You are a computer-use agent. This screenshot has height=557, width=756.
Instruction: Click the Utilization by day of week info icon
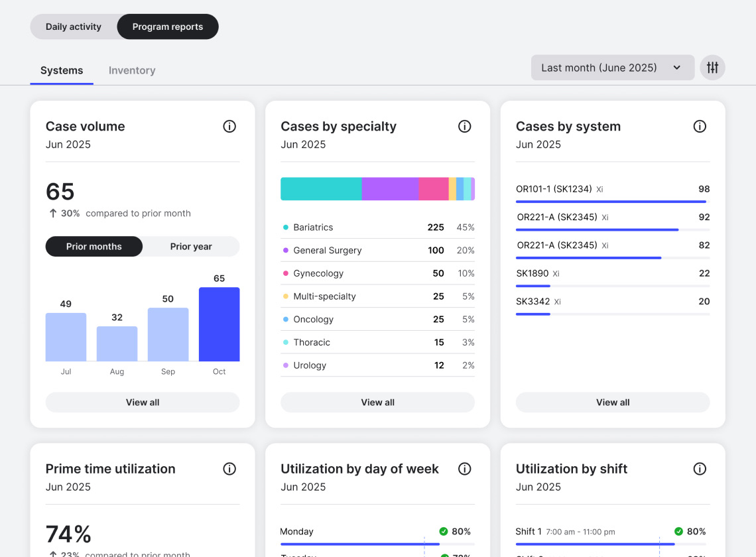coord(464,469)
